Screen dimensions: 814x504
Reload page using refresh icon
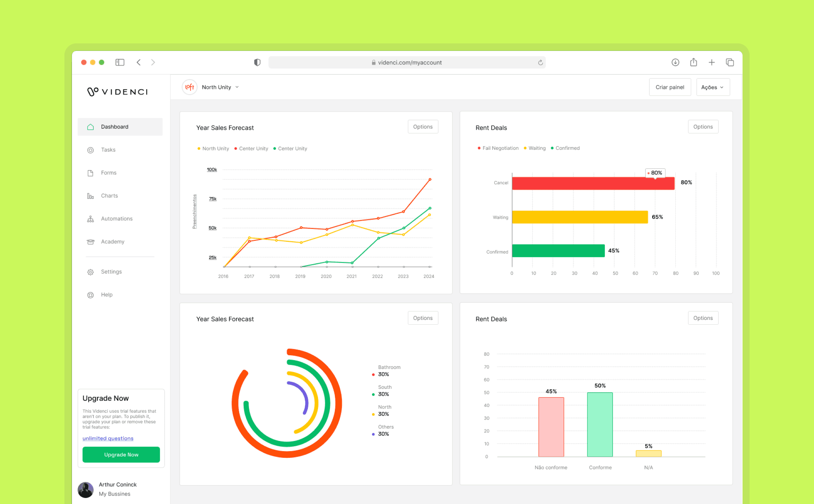(540, 63)
